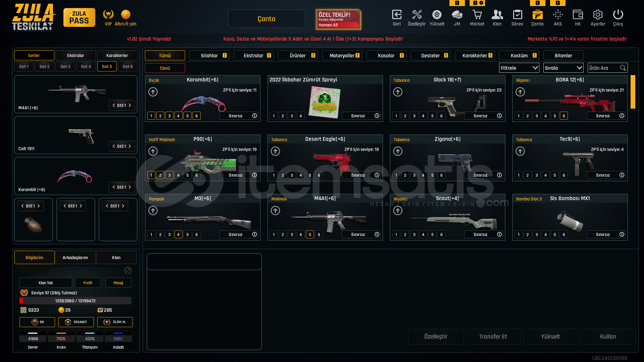Open the Görev tasks icon
644x362 pixels.
point(517,15)
